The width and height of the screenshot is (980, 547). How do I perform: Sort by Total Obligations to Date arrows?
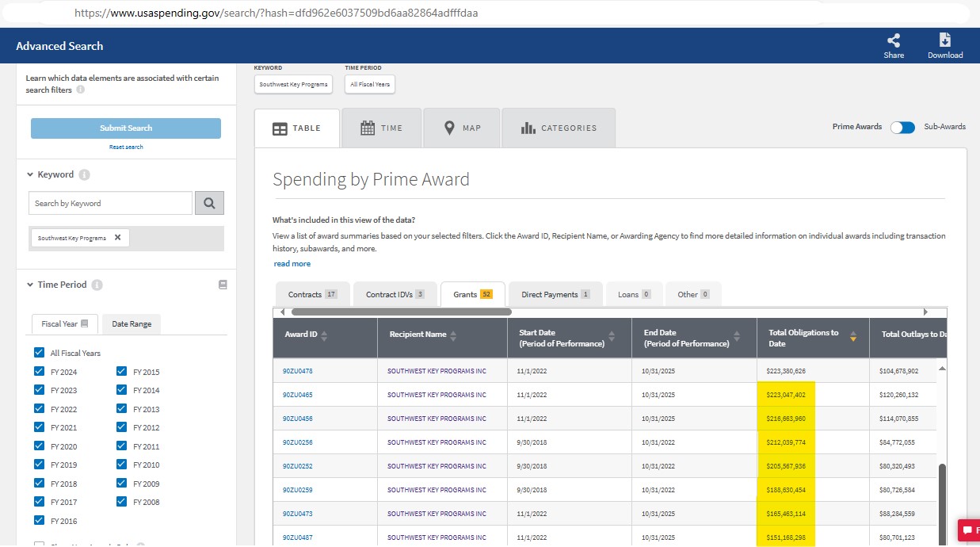coord(853,336)
